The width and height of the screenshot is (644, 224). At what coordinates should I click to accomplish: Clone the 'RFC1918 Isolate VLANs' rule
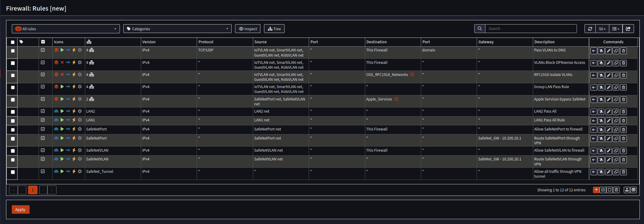(x=616, y=75)
